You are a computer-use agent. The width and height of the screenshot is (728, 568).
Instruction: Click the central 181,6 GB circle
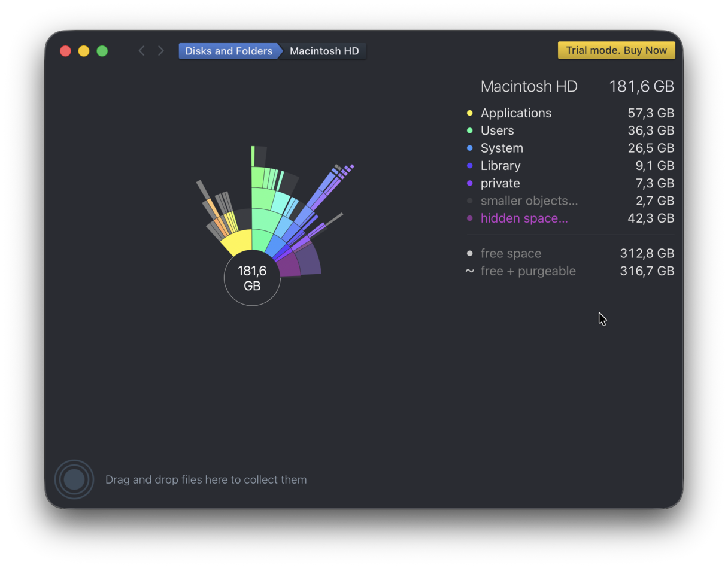tap(251, 277)
